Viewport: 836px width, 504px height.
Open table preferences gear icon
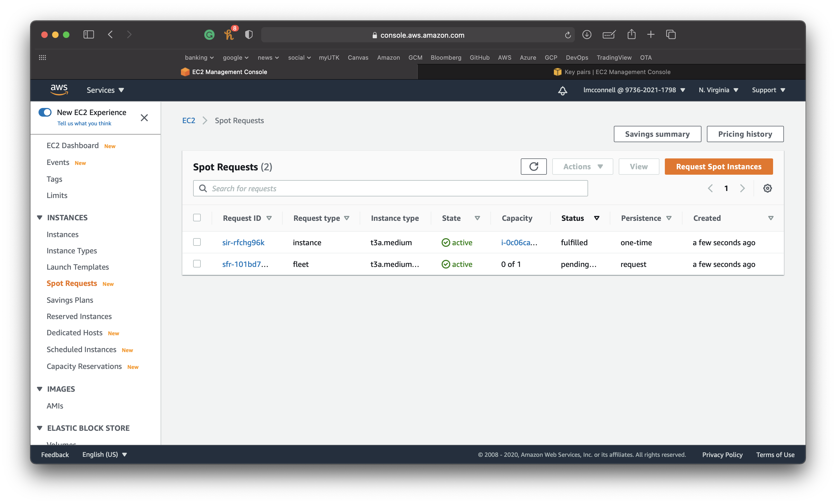tap(767, 188)
